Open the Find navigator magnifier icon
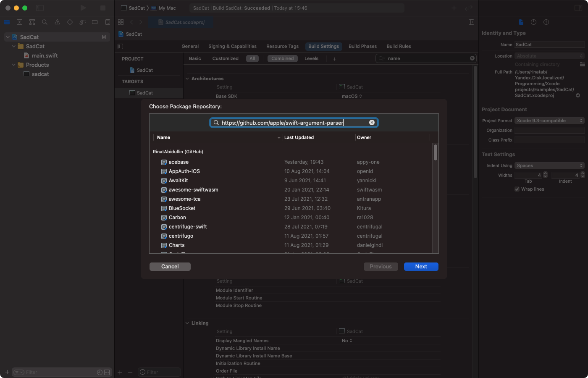 point(45,22)
